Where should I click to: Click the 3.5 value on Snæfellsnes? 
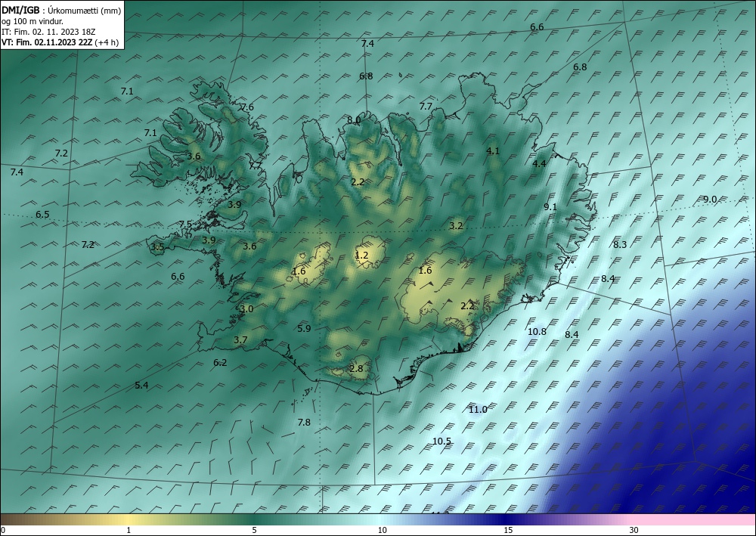[157, 247]
